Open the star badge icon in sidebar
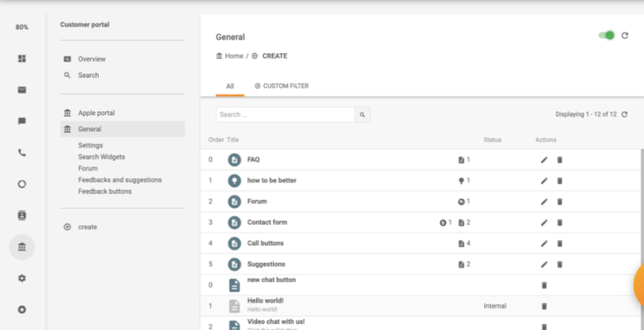Image resolution: width=644 pixels, height=330 pixels. point(22,310)
